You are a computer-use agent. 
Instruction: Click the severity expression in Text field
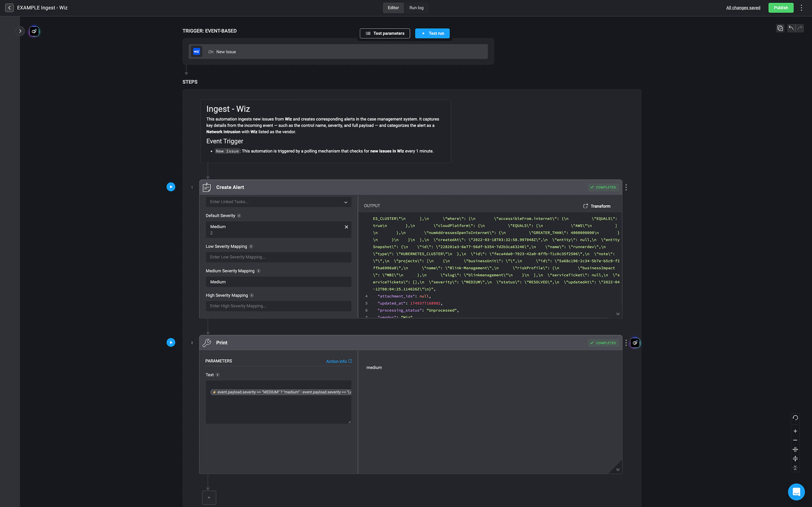click(281, 392)
